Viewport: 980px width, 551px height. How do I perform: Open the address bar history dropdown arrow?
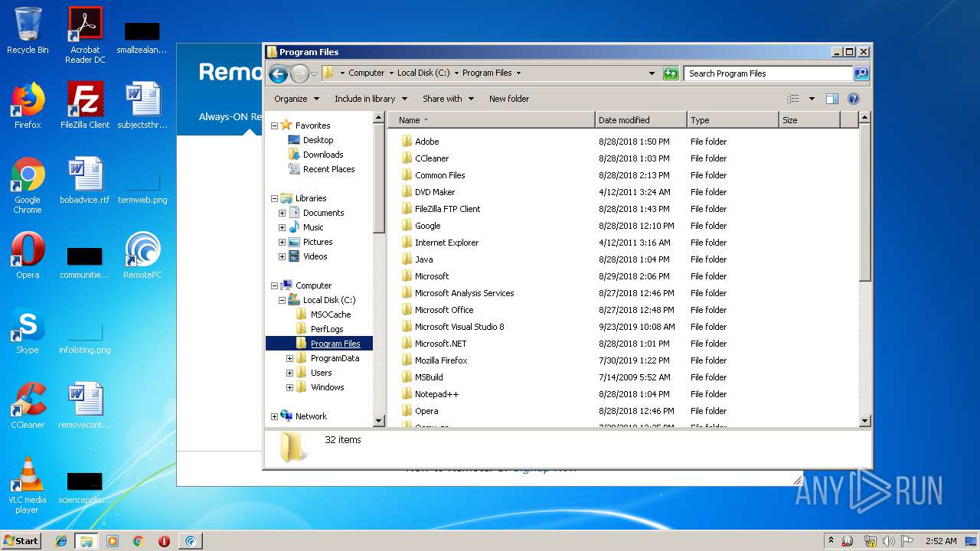(652, 73)
